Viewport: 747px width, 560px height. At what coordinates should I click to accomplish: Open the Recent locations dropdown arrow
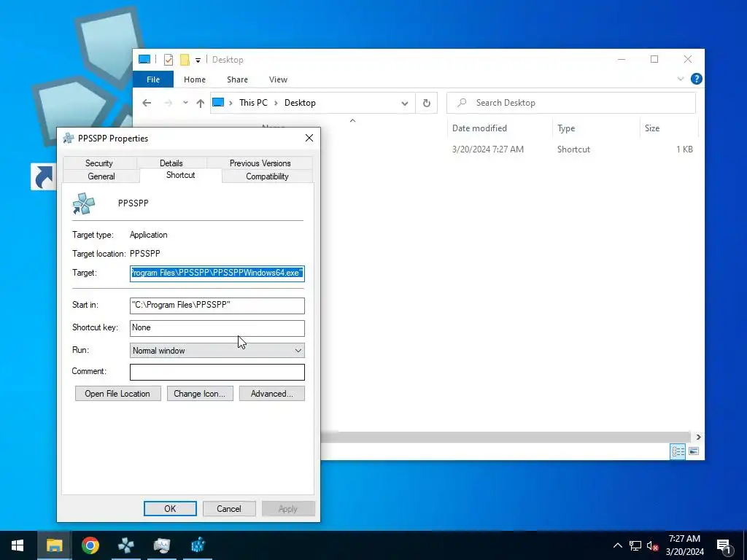coord(185,103)
